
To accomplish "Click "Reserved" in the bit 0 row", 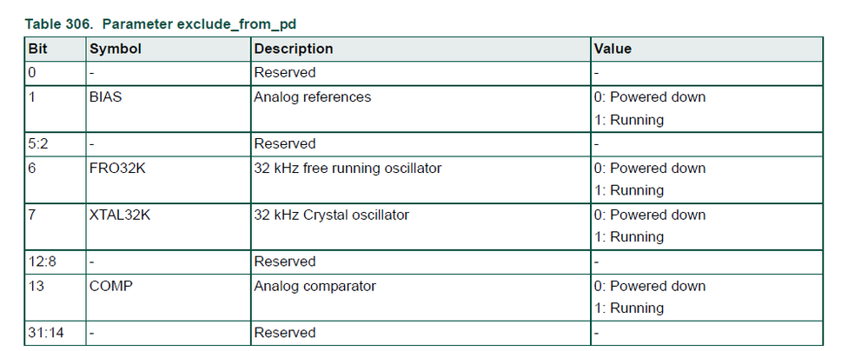I will point(284,73).
